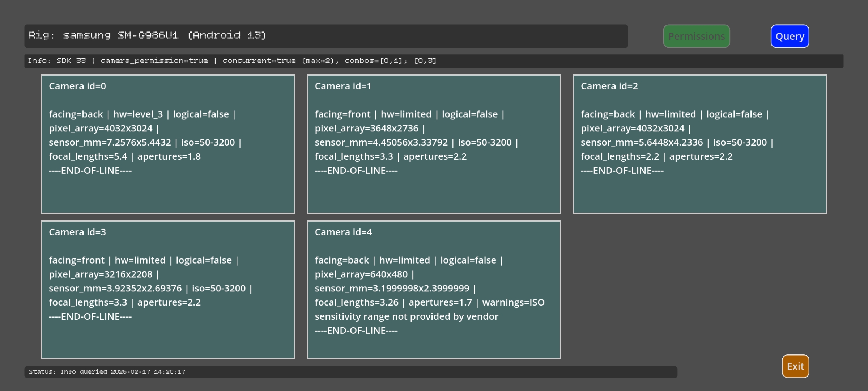
Task: Click END-OF-LINE marker in Camera id=3
Action: click(x=90, y=316)
